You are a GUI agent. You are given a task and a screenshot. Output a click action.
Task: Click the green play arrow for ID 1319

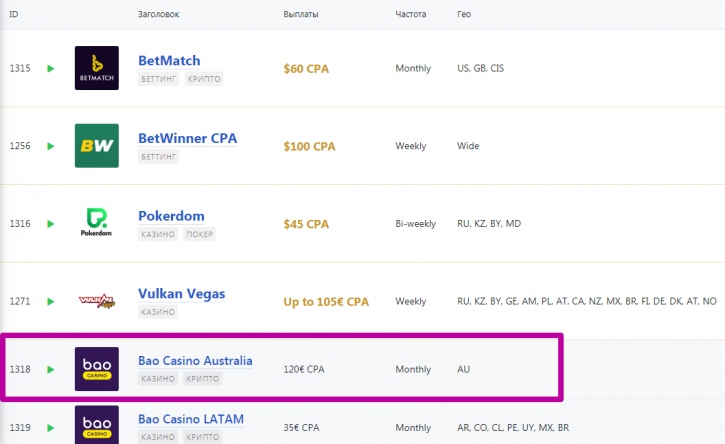[x=51, y=428]
